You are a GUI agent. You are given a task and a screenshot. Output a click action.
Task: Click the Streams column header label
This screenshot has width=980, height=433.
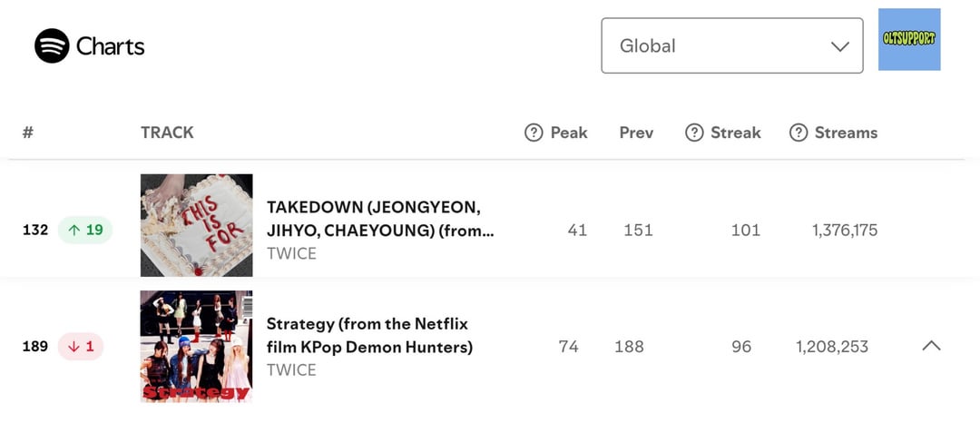[846, 133]
